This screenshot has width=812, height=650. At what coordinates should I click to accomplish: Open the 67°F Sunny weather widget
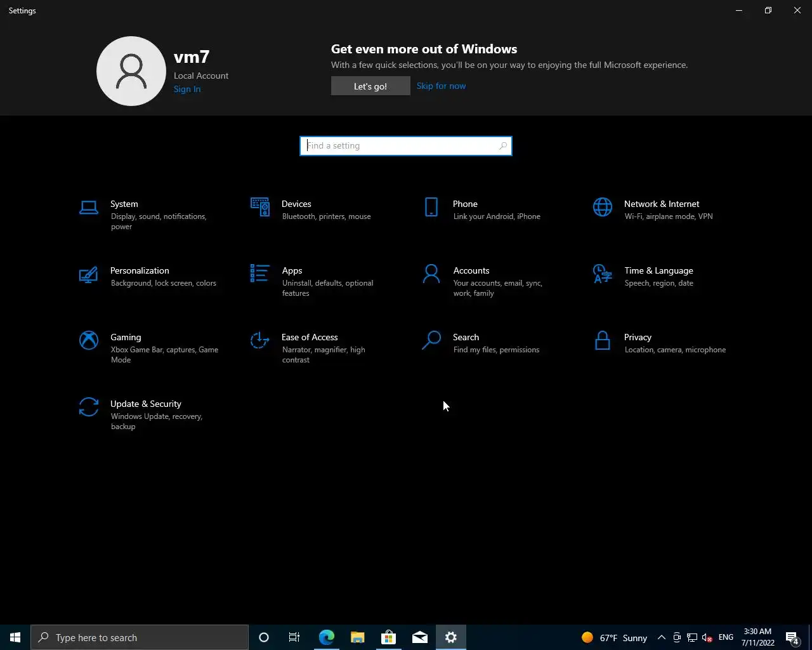(x=614, y=637)
